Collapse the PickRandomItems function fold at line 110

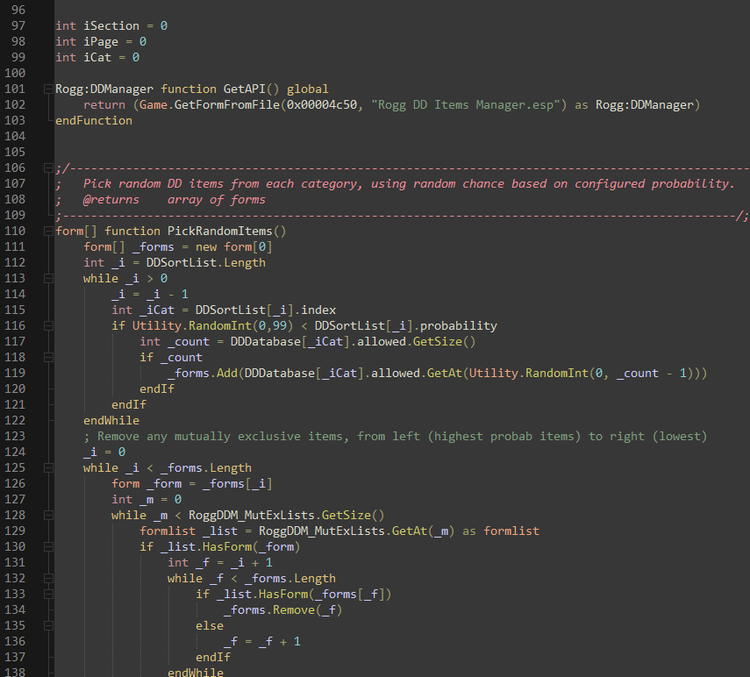(48, 231)
